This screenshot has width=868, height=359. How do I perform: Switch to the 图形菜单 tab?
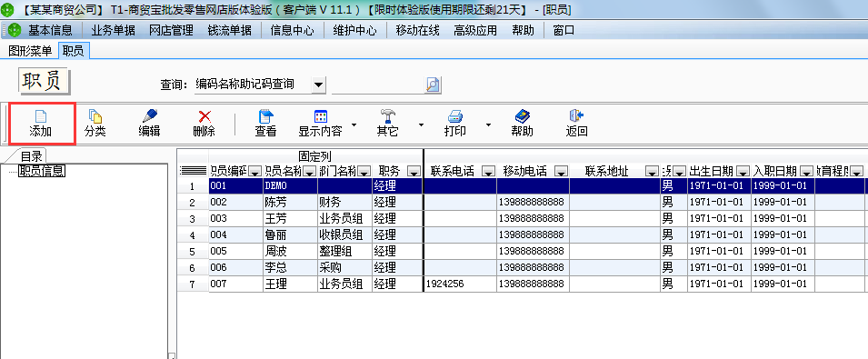(30, 52)
